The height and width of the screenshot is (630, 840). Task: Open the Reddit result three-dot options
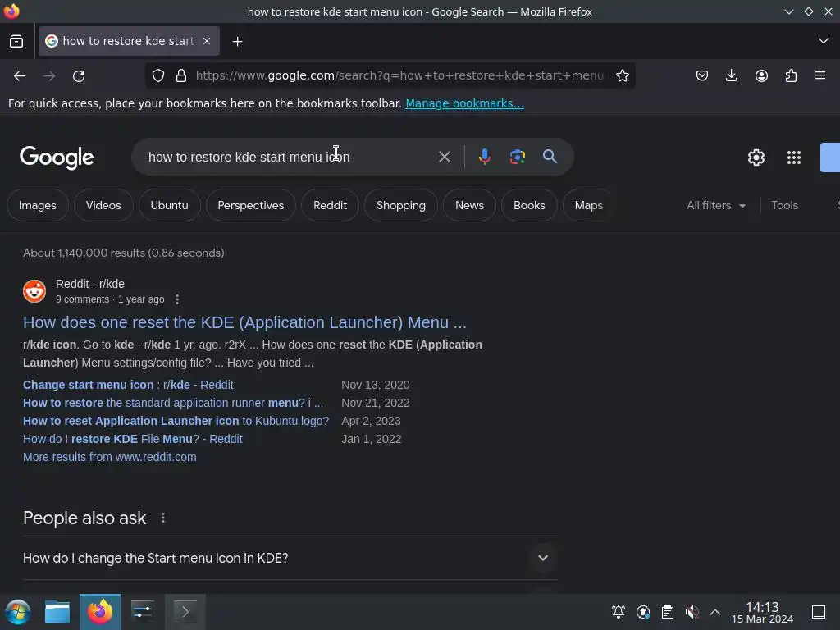click(177, 299)
